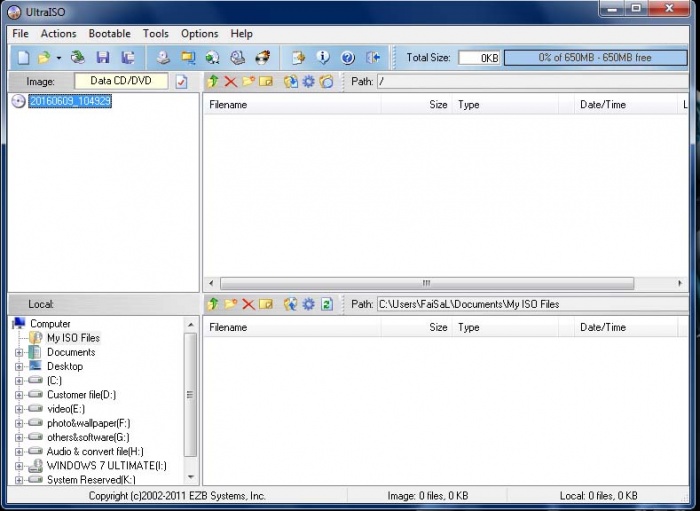Expand the photo&wallpaper(F:) drive node

point(19,424)
